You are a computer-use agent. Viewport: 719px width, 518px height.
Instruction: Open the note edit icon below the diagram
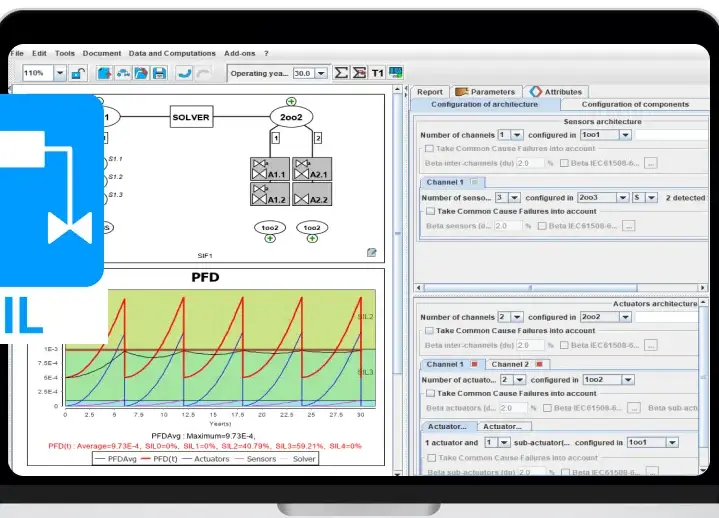[x=372, y=252]
